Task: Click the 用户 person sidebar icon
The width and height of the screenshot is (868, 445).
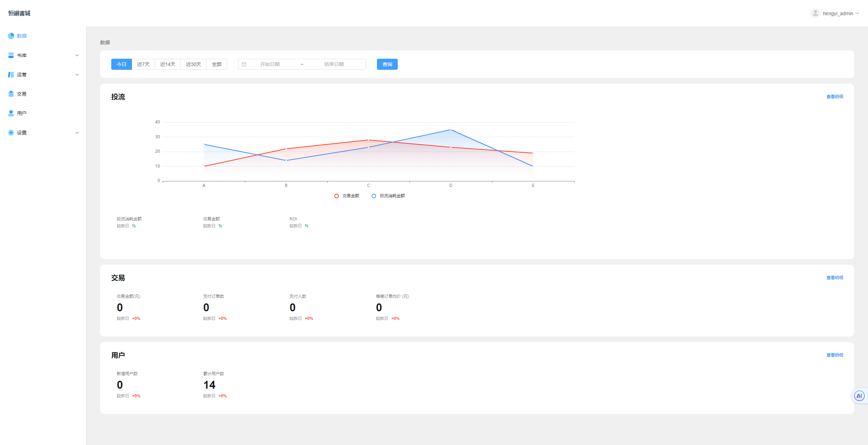Action: coord(11,113)
